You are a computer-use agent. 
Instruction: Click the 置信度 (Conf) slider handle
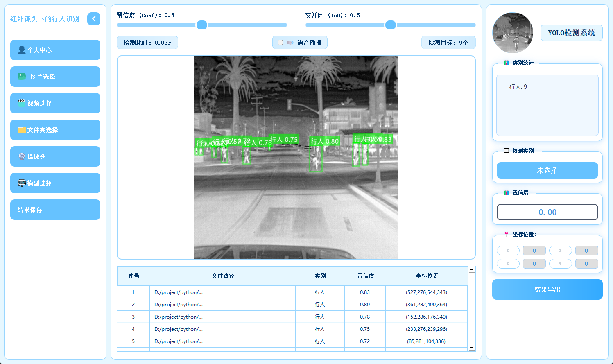coord(202,25)
